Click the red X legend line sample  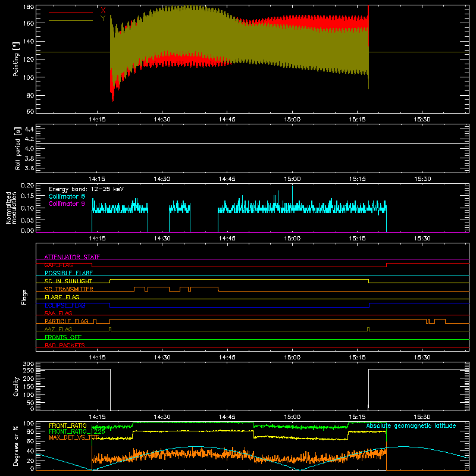click(x=71, y=12)
